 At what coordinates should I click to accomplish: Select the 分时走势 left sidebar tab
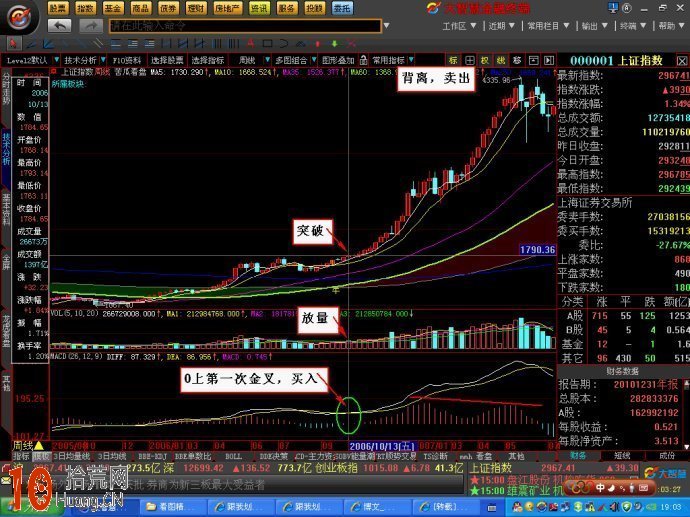tap(6, 88)
